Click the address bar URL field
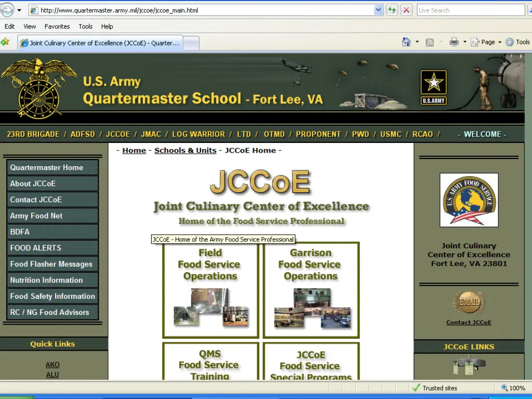532x399 pixels. pos(202,10)
